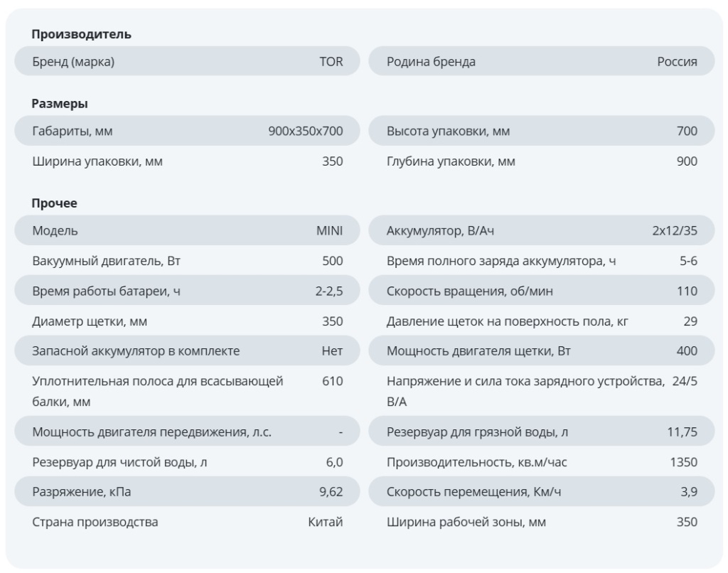Click the Глубина упаковки 900 value

click(x=687, y=161)
